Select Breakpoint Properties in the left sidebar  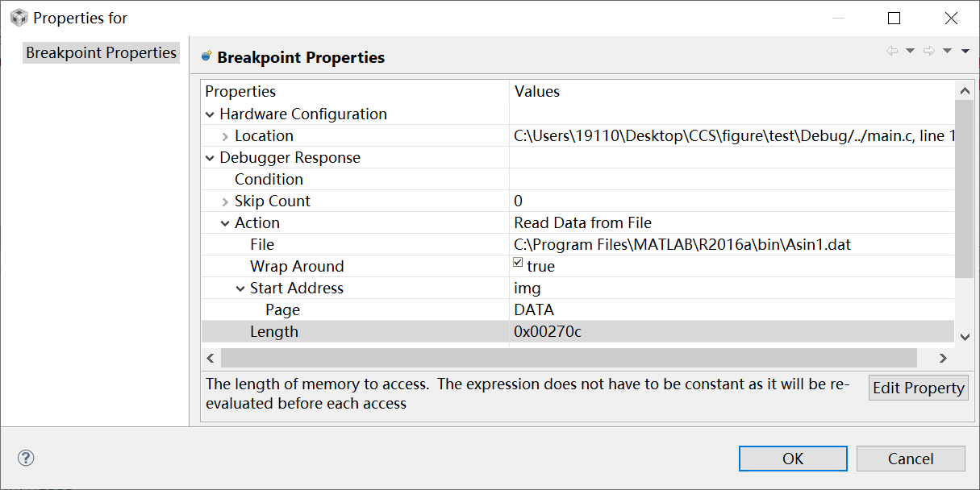pos(101,52)
